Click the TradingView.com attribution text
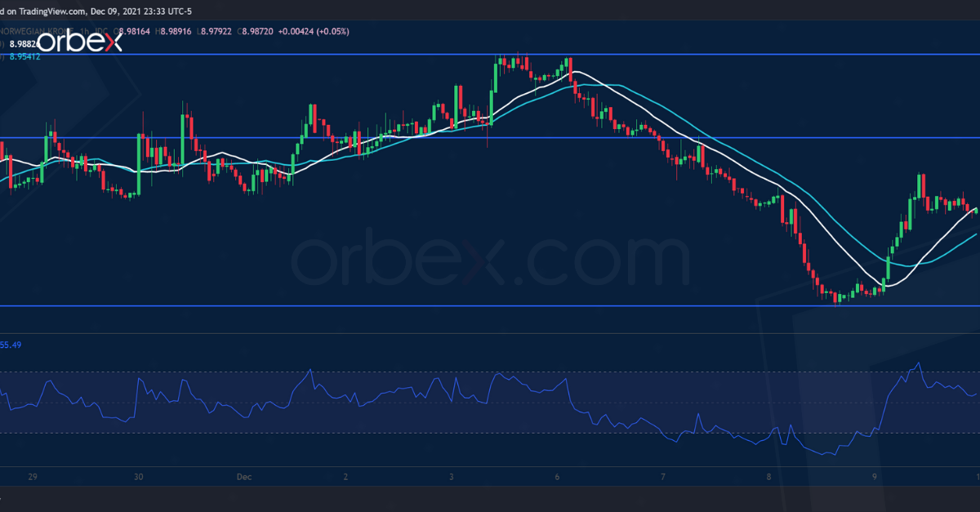 point(51,11)
